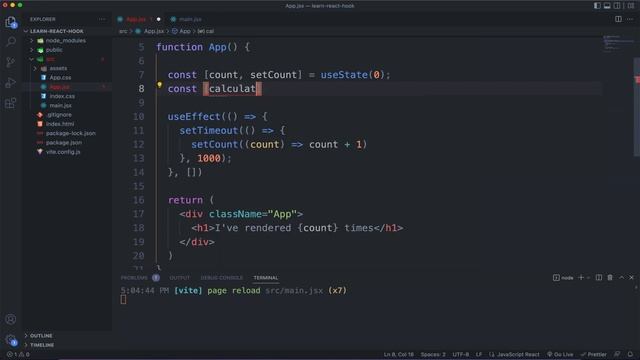Image resolution: width=640 pixels, height=360 pixels.
Task: Open package-lock.json file
Action: 71,133
